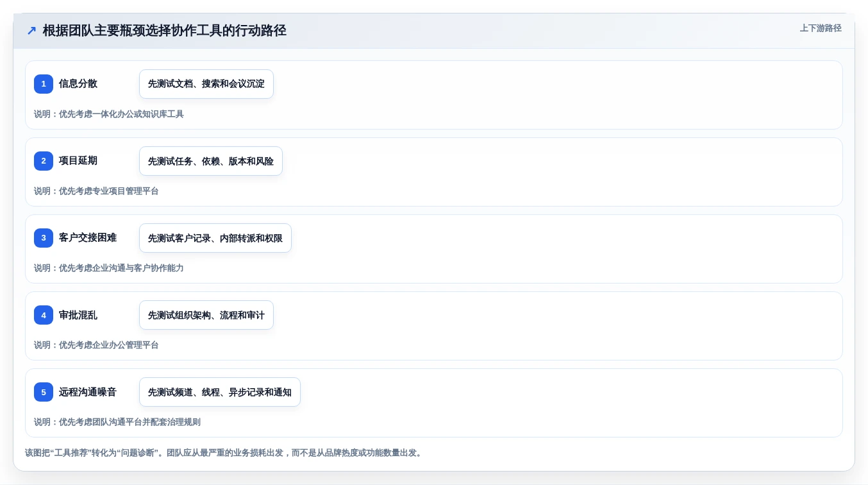Screen dimensions: 868x485
Task: Click the 上下游路径 label
Action: click(821, 28)
